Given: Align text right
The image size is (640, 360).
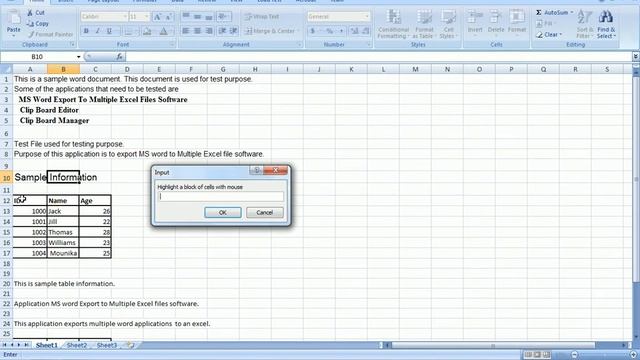Looking at the screenshot, I should (209, 31).
